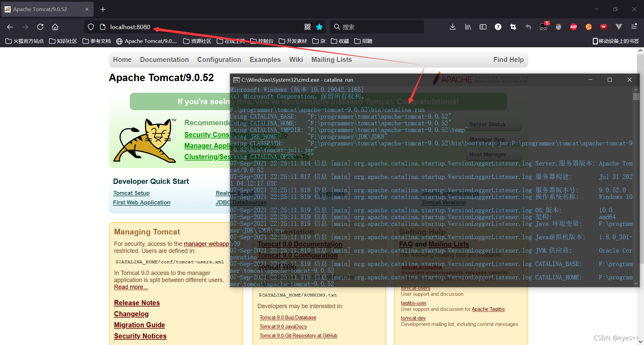Click the undo arrow toolbar icon

(x=528, y=27)
